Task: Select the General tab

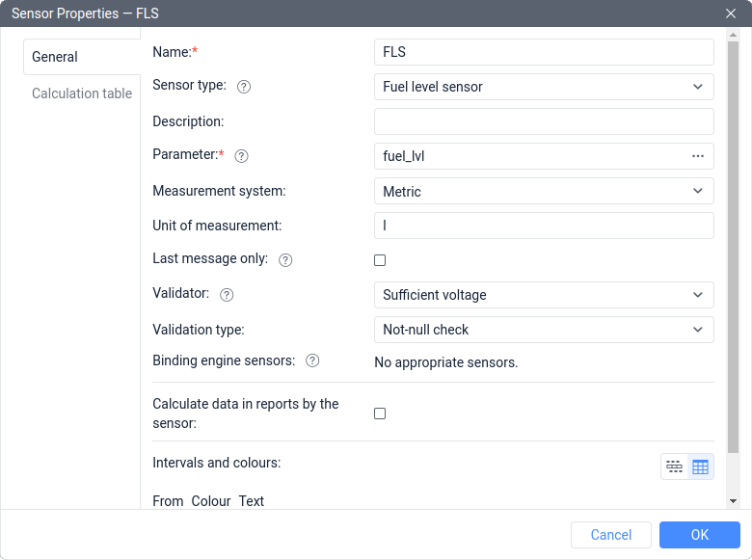Action: tap(55, 57)
